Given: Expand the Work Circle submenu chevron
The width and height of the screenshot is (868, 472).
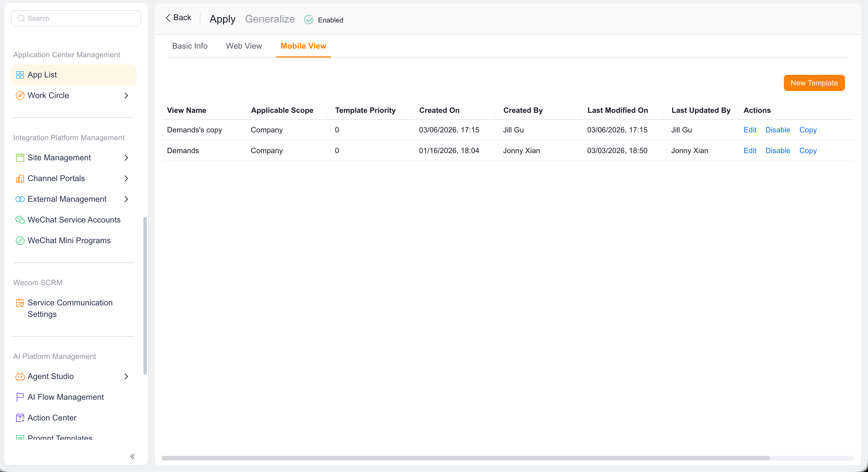Looking at the screenshot, I should [x=126, y=96].
